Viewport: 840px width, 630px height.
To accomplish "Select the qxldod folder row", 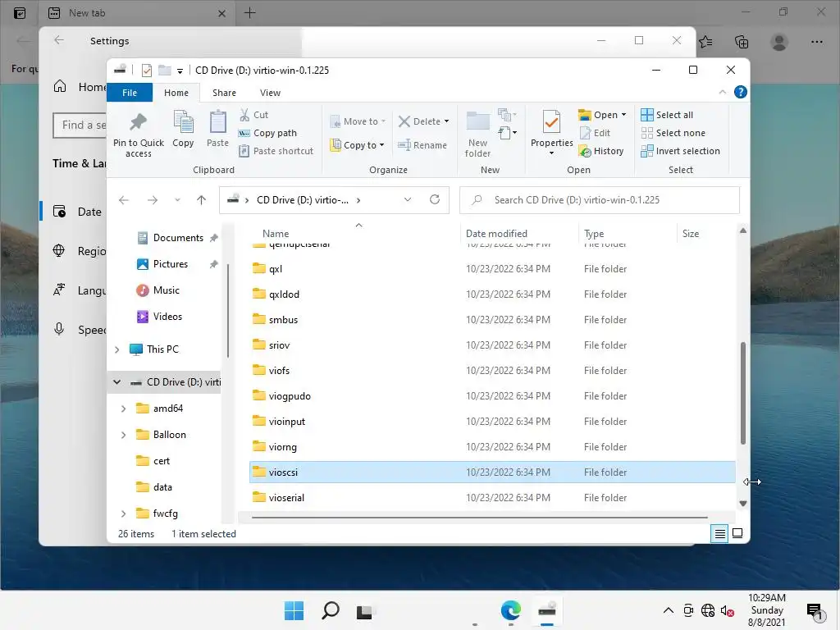I will tap(492, 294).
